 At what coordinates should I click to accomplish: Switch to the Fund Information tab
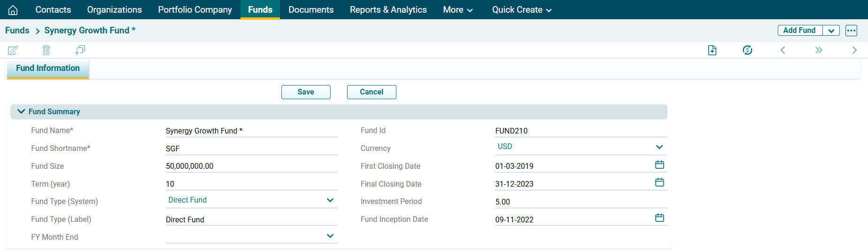pos(48,68)
